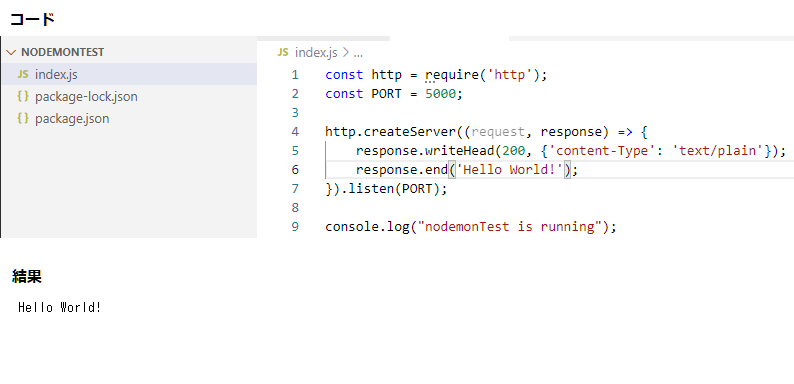Click the Hello World! result output
This screenshot has width=794, height=384.
tap(60, 308)
